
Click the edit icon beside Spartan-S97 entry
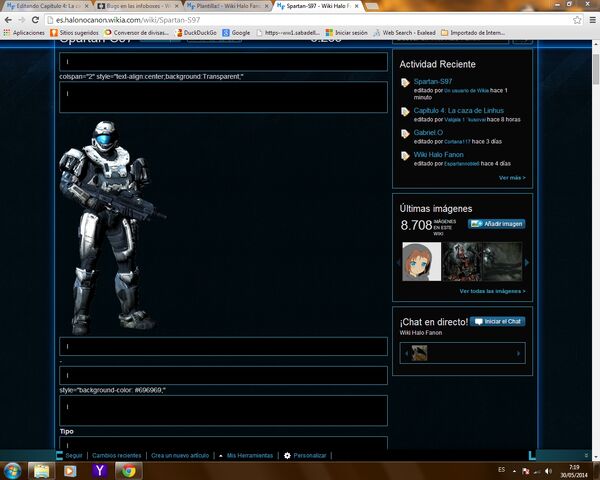click(x=405, y=83)
